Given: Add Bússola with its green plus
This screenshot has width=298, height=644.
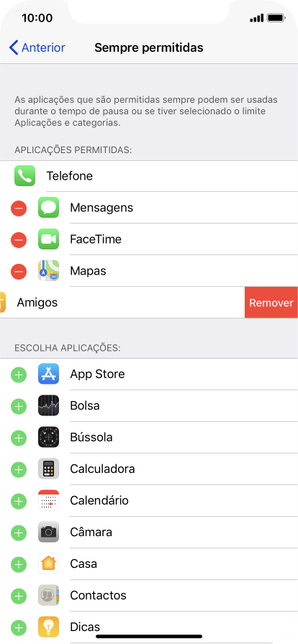Looking at the screenshot, I should click(x=19, y=438).
